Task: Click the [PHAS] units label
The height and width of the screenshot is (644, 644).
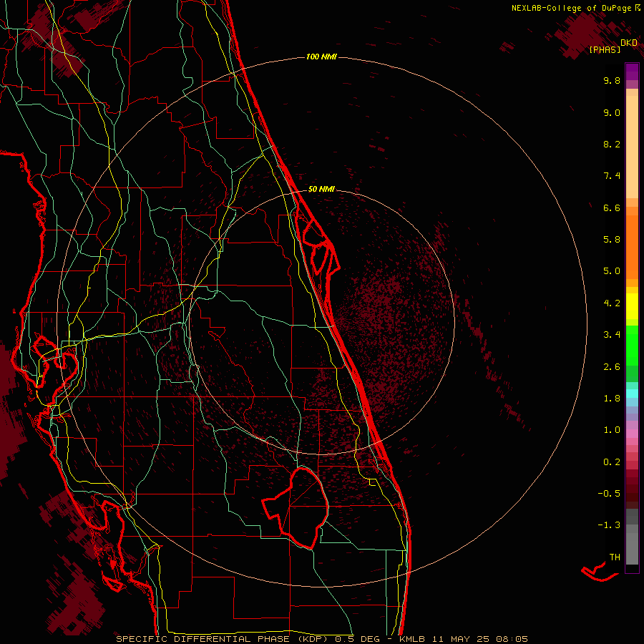Action: pyautogui.click(x=605, y=50)
